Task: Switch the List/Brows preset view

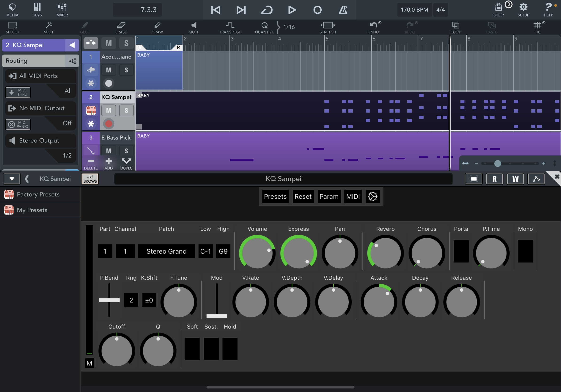Action: click(x=90, y=179)
